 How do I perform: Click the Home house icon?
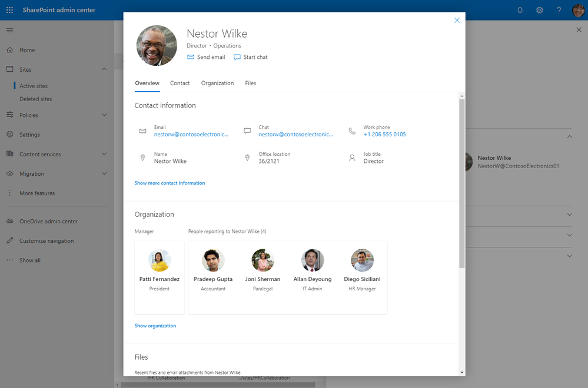(x=10, y=50)
